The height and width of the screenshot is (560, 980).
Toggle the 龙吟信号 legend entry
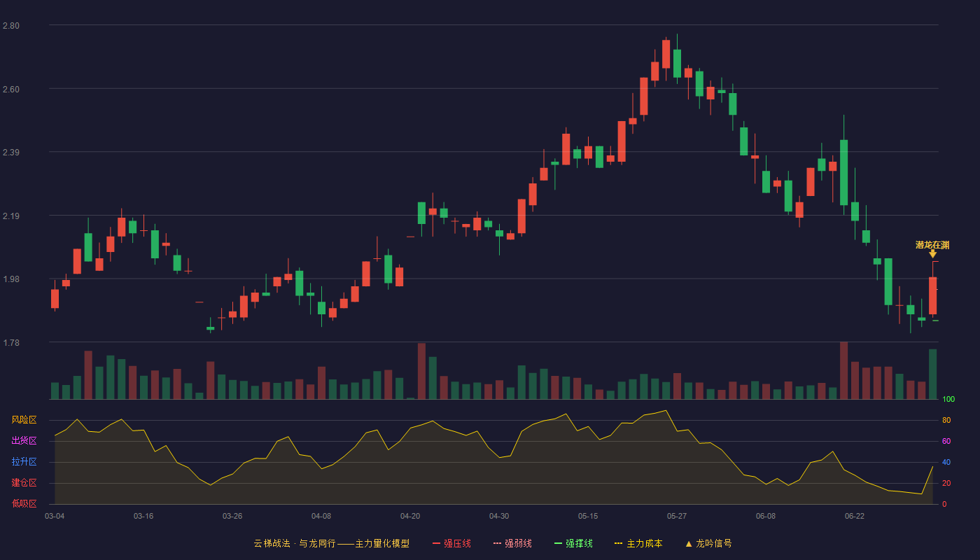708,543
